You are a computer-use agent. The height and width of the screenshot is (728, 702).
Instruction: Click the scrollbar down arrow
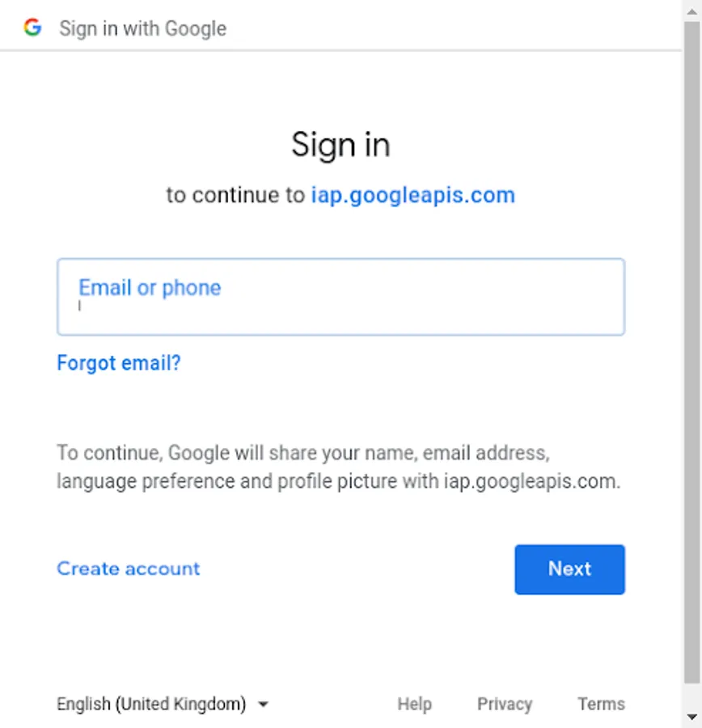click(691, 717)
